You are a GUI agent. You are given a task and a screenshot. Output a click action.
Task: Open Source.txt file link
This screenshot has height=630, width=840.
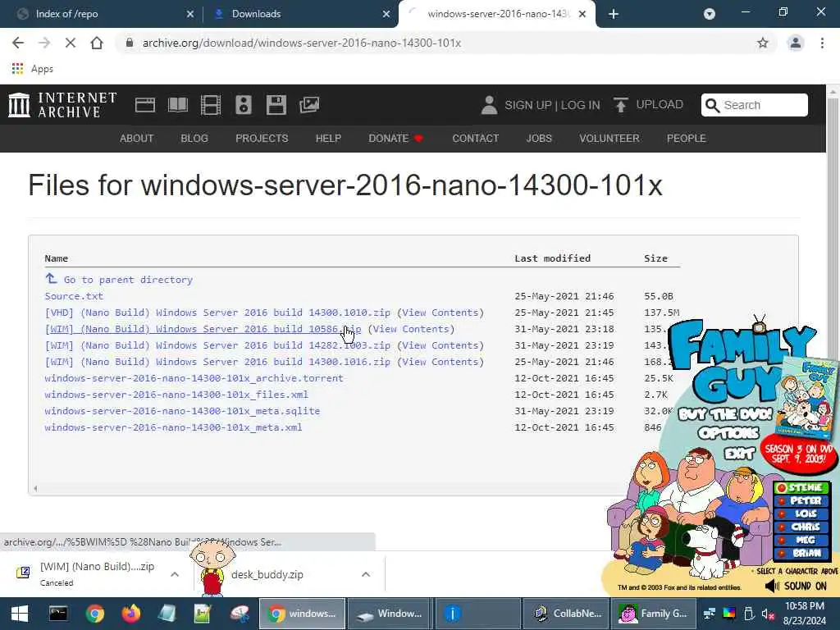[74, 296]
